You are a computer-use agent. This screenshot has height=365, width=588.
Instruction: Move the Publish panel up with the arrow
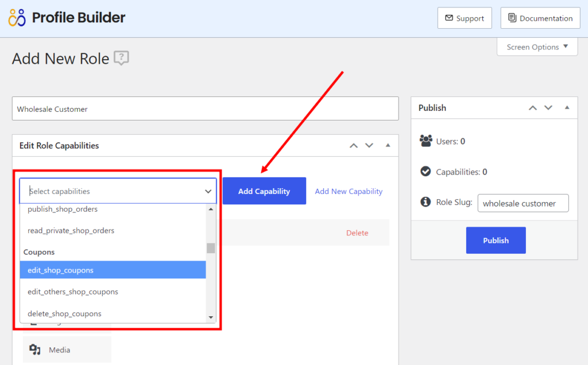coord(533,108)
